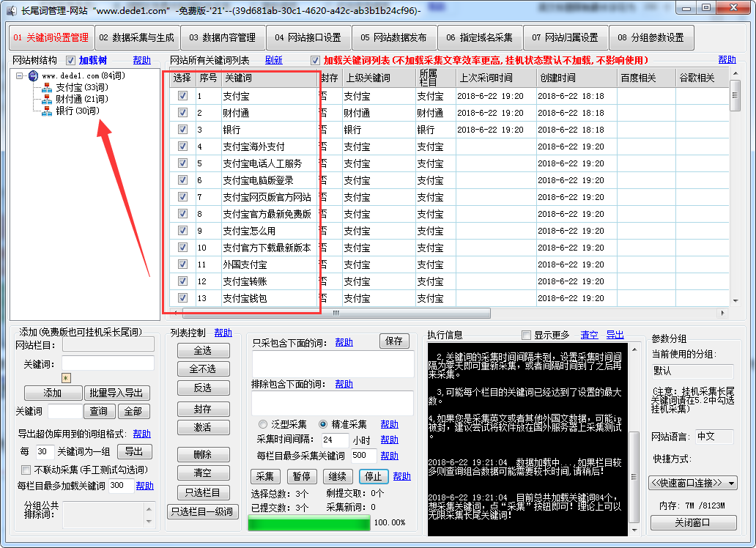Click the 银行 (30词) category node icon
The image size is (756, 548).
tap(47, 111)
